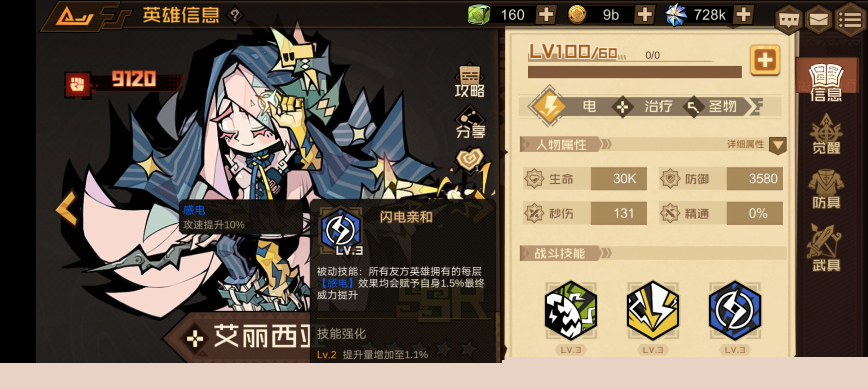Open the 武具 tab
Image resolution: width=868 pixels, height=389 pixels.
coord(825,248)
